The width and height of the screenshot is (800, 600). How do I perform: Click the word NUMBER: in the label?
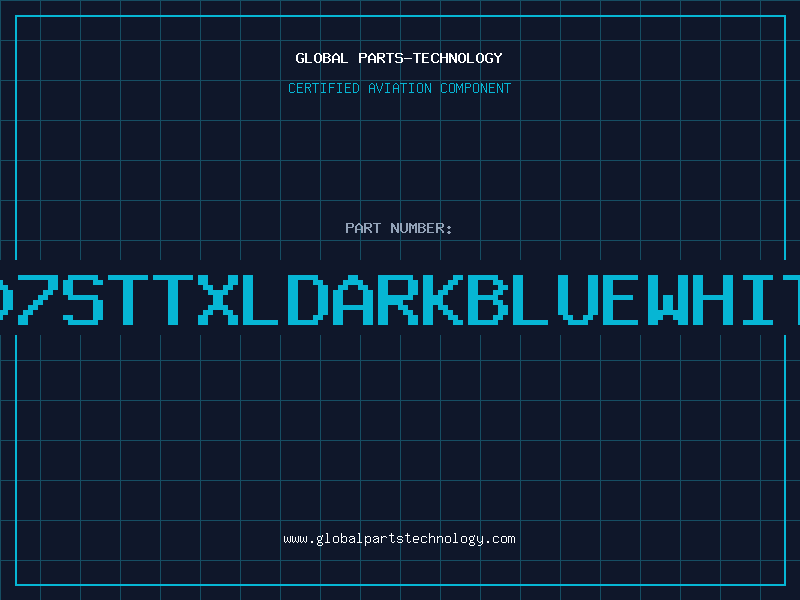pyautogui.click(x=421, y=228)
